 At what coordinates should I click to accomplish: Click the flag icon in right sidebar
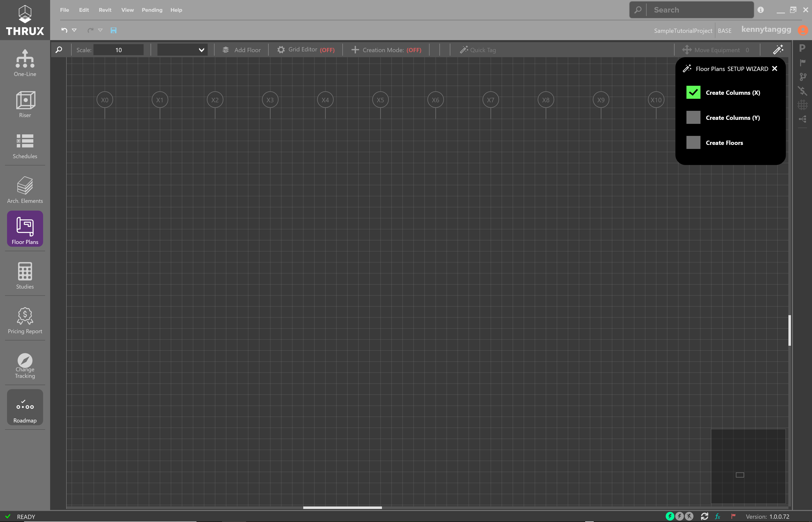[802, 63]
